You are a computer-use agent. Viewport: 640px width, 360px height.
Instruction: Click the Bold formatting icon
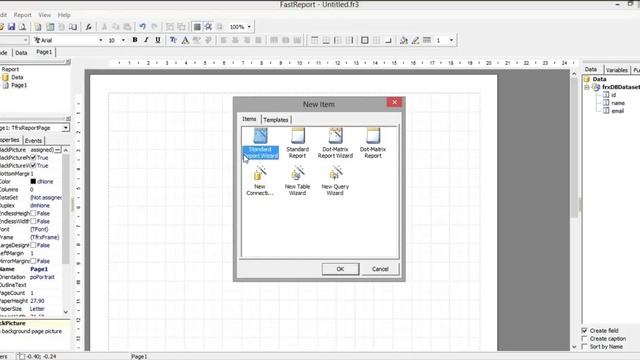click(x=135, y=40)
